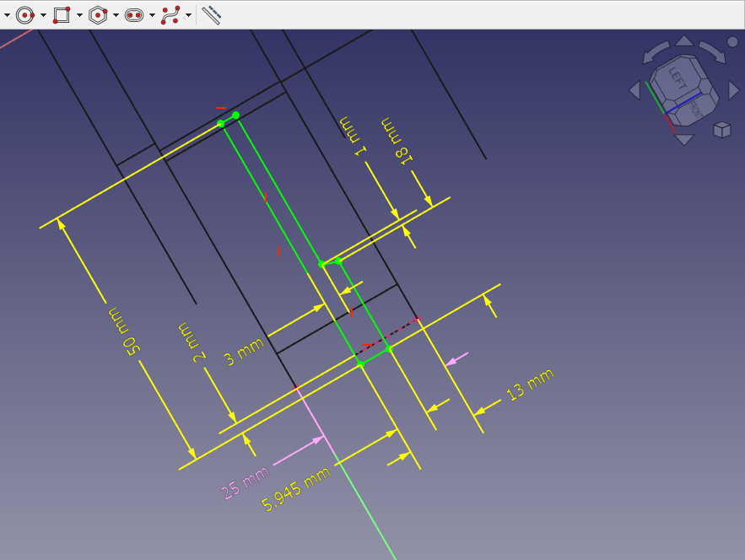Image resolution: width=745 pixels, height=560 pixels.
Task: Select the 50 mm dimension constraint
Action: click(122, 331)
